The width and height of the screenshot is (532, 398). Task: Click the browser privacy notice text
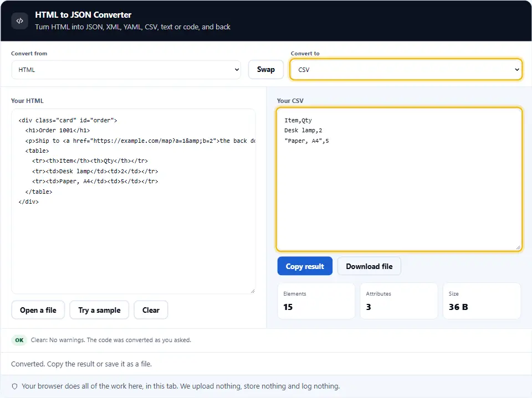(x=181, y=386)
